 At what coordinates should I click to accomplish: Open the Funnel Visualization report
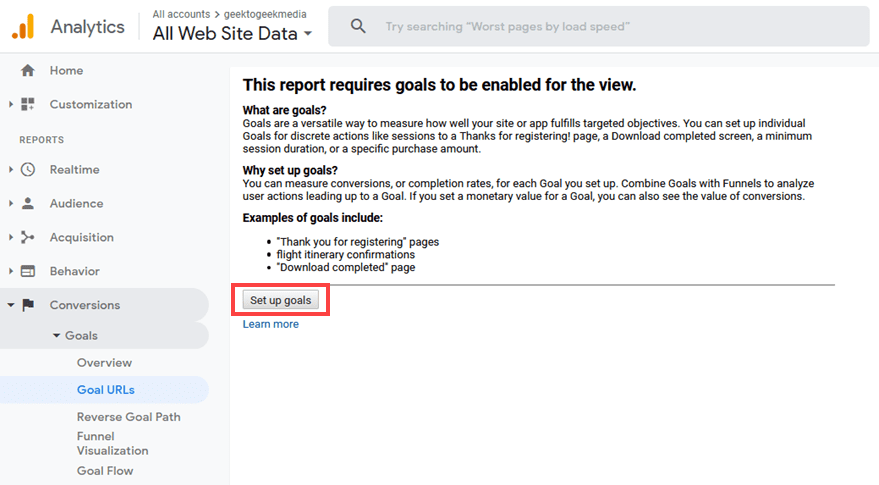pyautogui.click(x=110, y=443)
